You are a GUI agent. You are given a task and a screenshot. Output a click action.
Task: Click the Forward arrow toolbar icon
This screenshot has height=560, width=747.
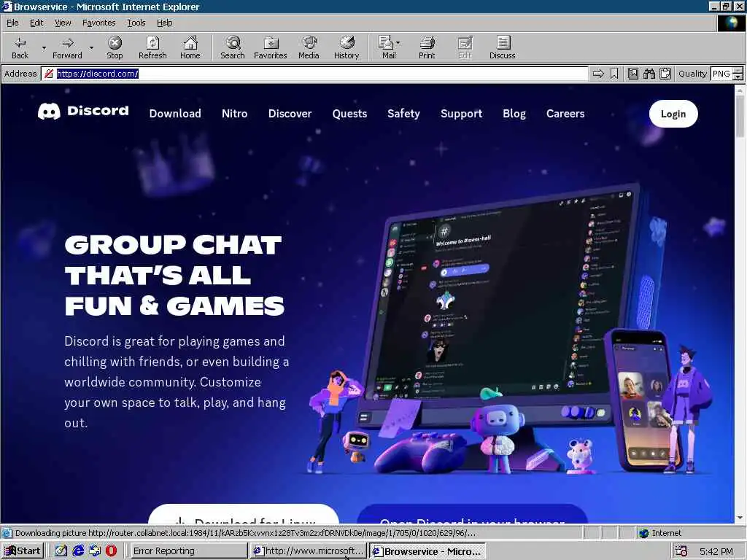[68, 43]
